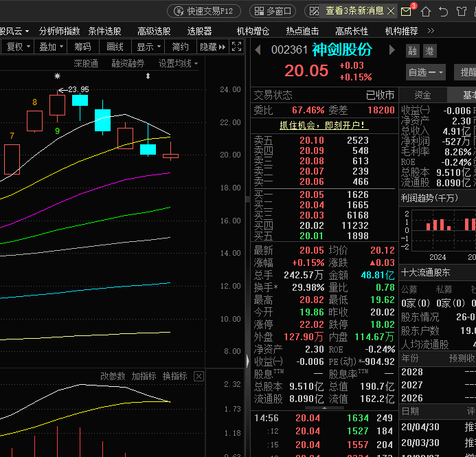Open quick trade F12 button
The image size is (476, 457).
click(x=204, y=11)
